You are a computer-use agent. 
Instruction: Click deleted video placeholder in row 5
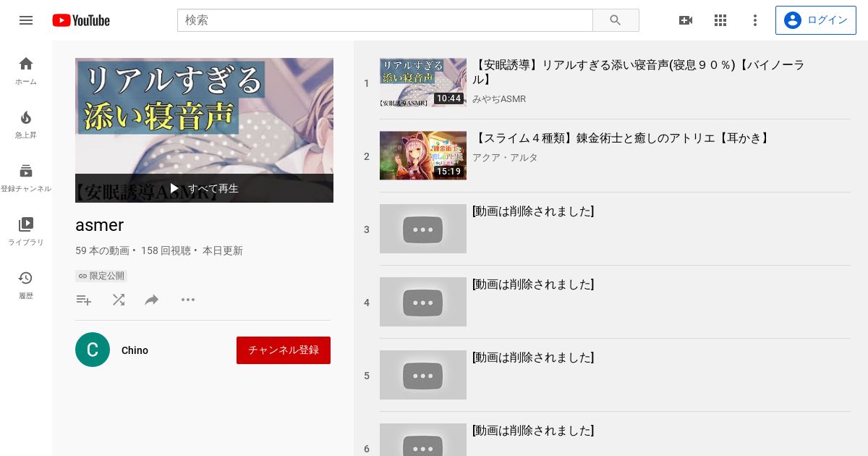tap(423, 375)
